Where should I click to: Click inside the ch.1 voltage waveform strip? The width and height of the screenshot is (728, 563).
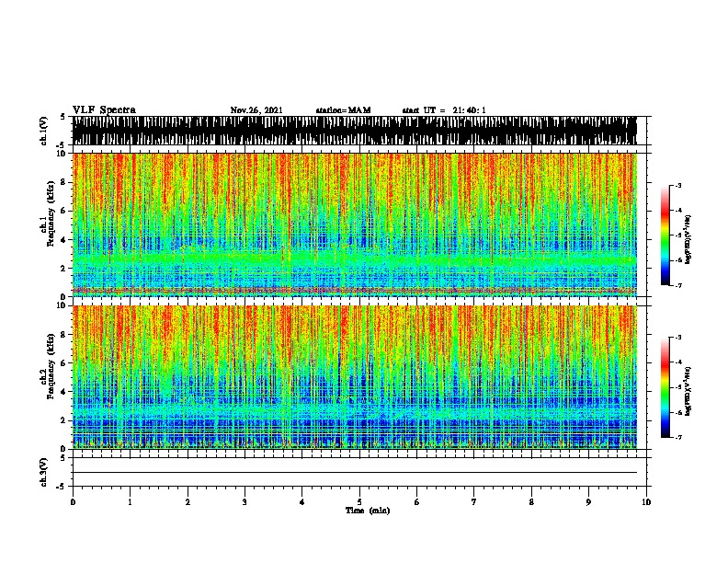tap(355, 131)
